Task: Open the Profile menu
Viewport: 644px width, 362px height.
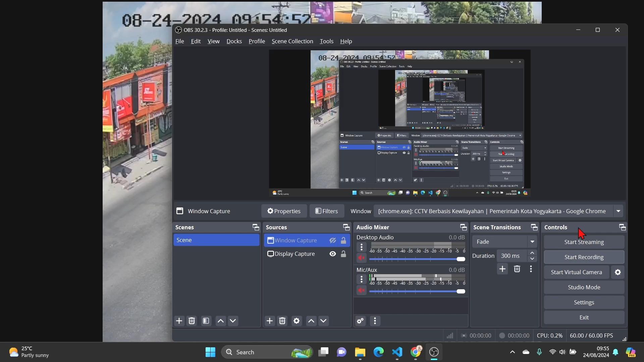Action: click(257, 41)
